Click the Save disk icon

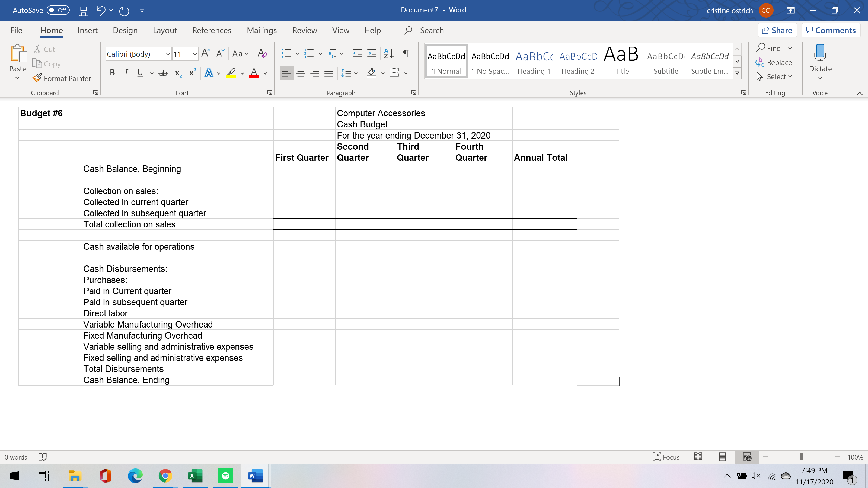point(83,11)
